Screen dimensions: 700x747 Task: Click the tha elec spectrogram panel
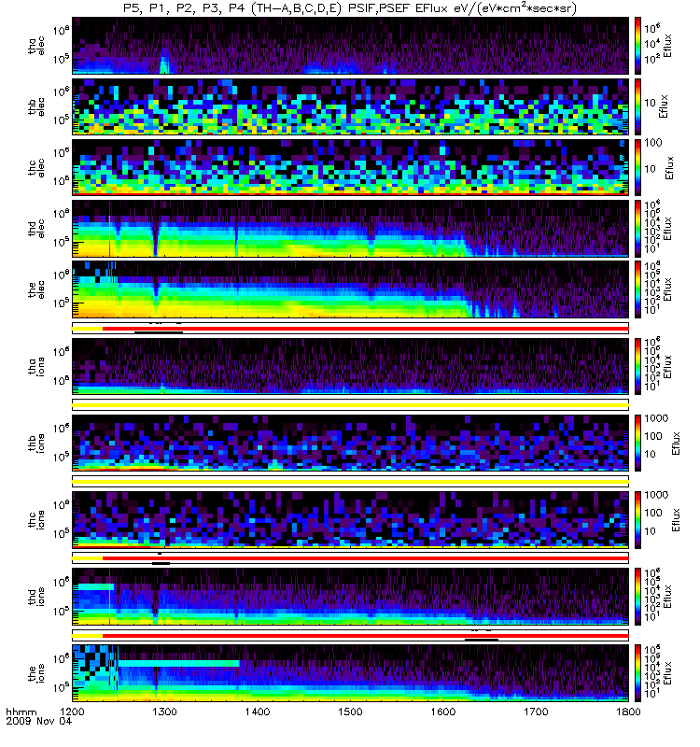tap(351, 46)
